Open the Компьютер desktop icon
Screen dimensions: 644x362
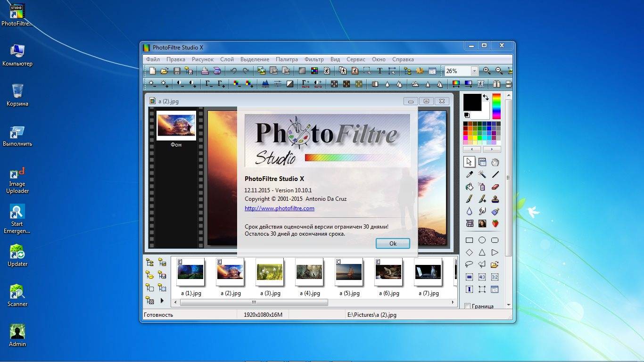click(x=17, y=55)
